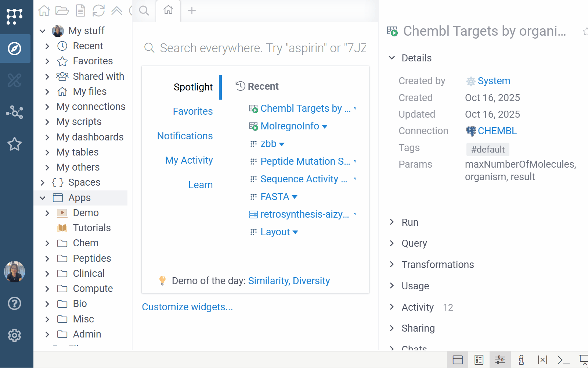Screen dimensions: 588x368
Task: Open the Datagrok logo at top left
Action: (x=15, y=17)
